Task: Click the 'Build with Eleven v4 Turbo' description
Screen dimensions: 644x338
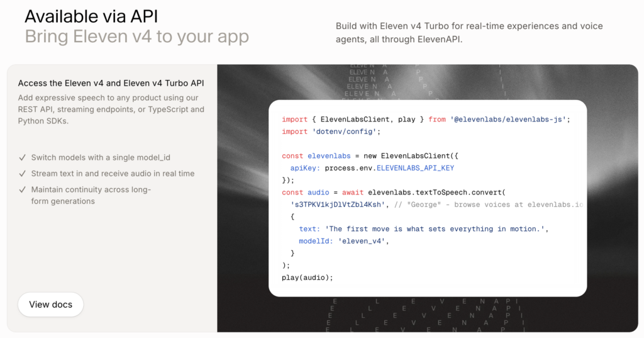Action: click(469, 33)
